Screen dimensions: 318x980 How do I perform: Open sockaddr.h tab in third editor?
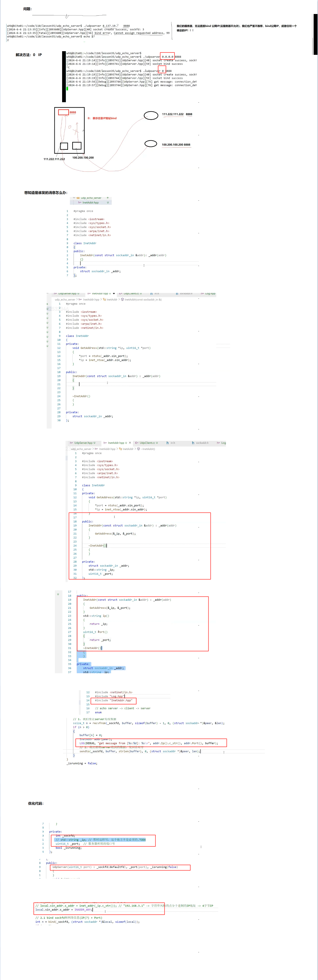tap(200, 443)
